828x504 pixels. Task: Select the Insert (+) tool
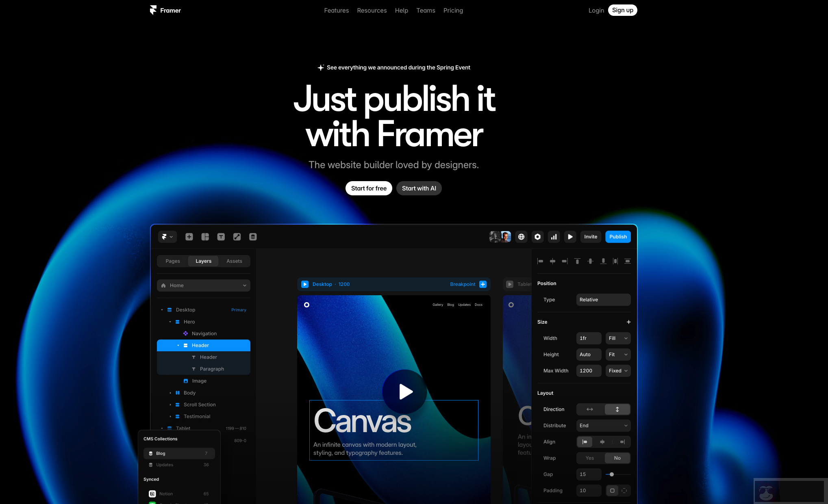(189, 237)
